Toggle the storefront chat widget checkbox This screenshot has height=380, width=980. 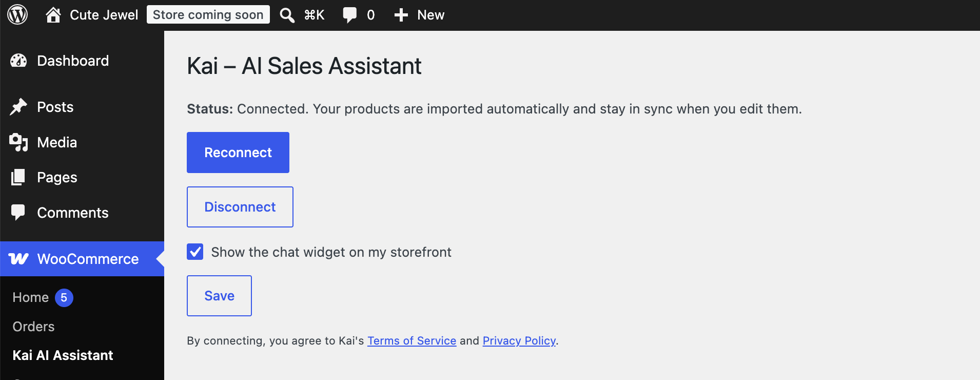click(195, 252)
